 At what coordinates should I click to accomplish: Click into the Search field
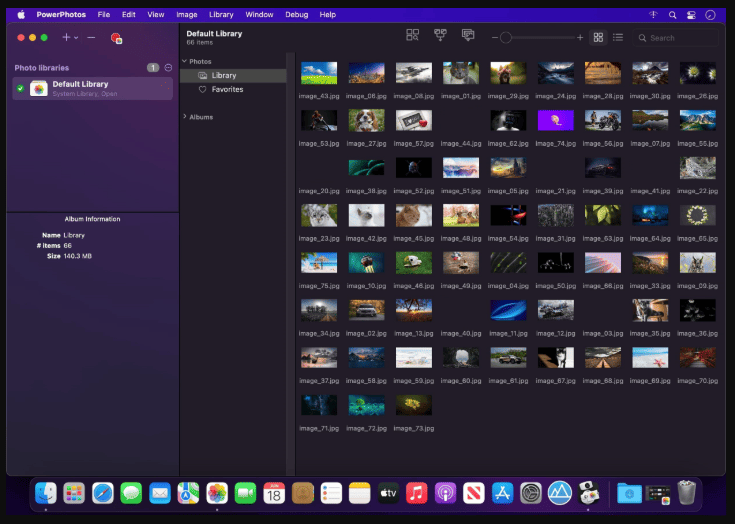point(675,38)
